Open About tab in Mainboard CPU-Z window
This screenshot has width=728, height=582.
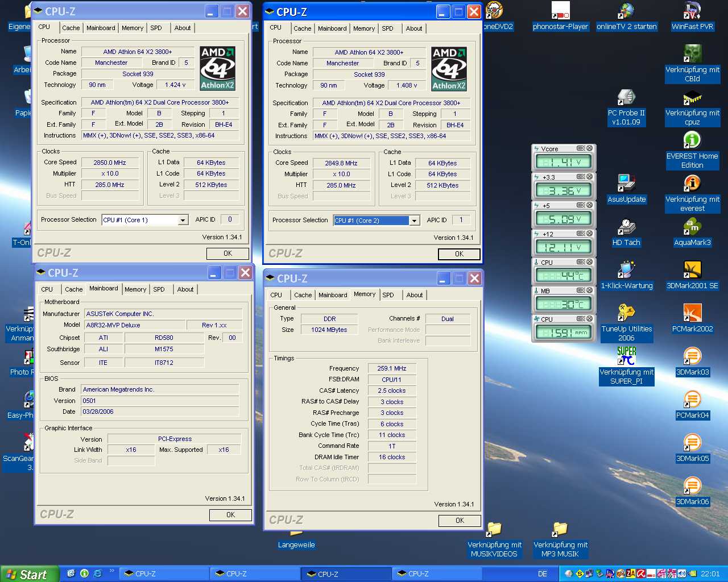[185, 289]
